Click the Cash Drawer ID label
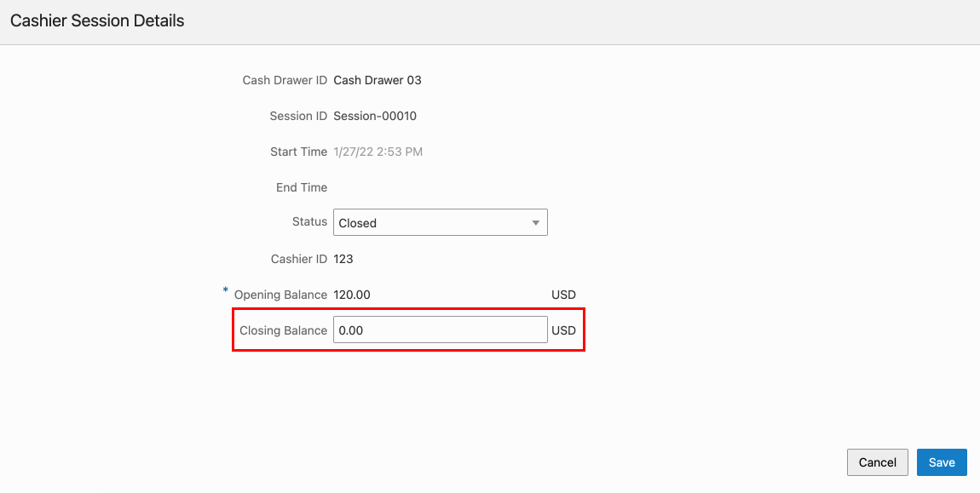Image resolution: width=980 pixels, height=493 pixels. click(285, 80)
